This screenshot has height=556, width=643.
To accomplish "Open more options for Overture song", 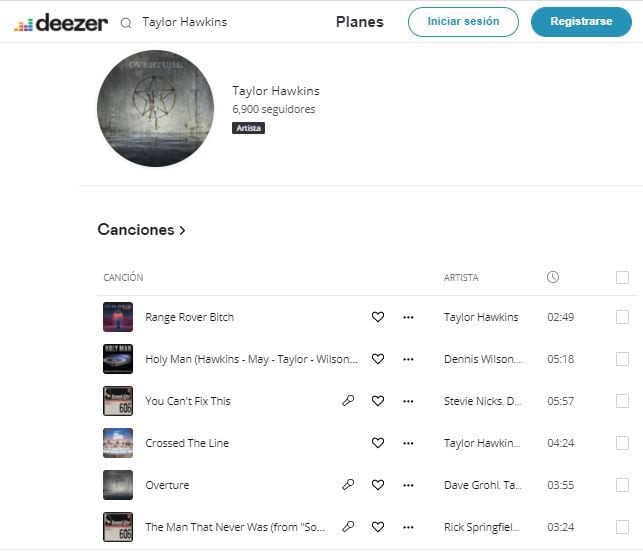I will pos(408,485).
